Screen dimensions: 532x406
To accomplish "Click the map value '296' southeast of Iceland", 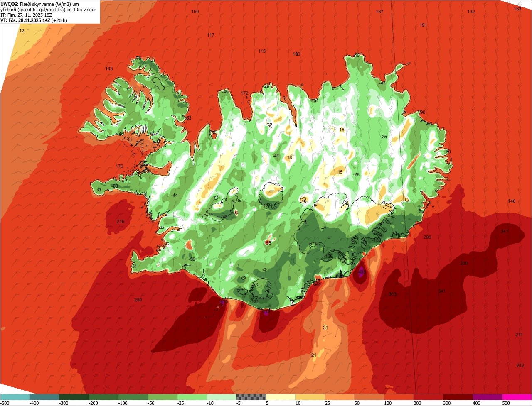I will (x=427, y=237).
